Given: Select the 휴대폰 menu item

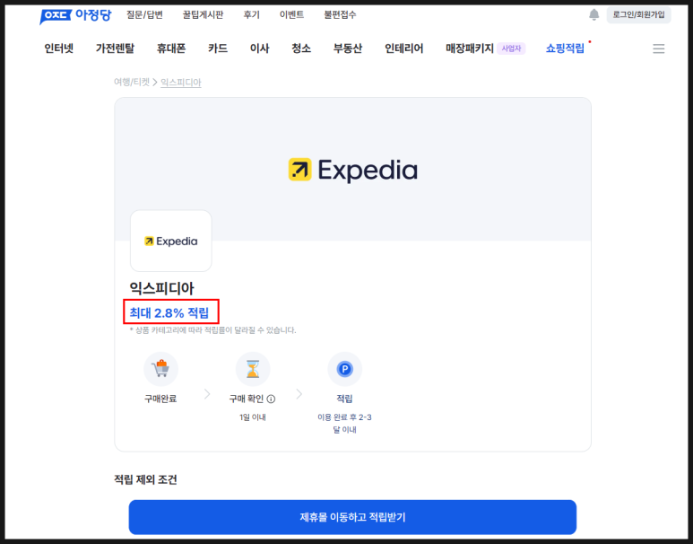Looking at the screenshot, I should [x=171, y=48].
